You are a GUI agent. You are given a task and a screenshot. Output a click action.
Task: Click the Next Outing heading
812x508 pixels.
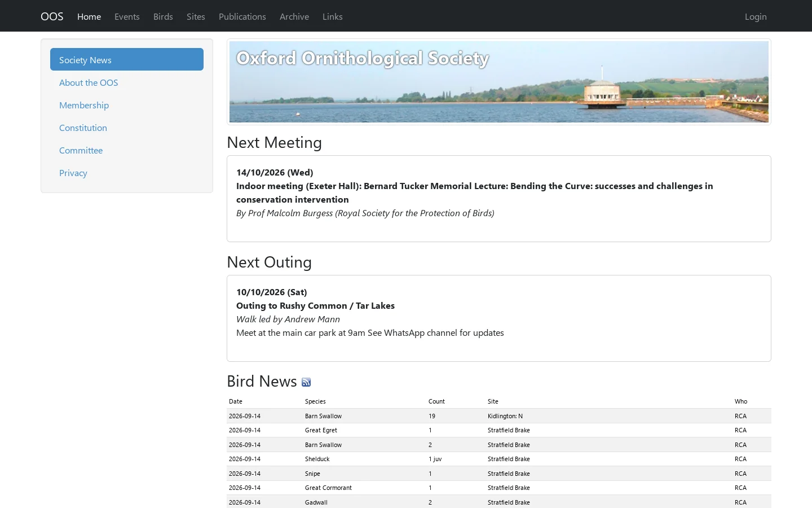269,262
